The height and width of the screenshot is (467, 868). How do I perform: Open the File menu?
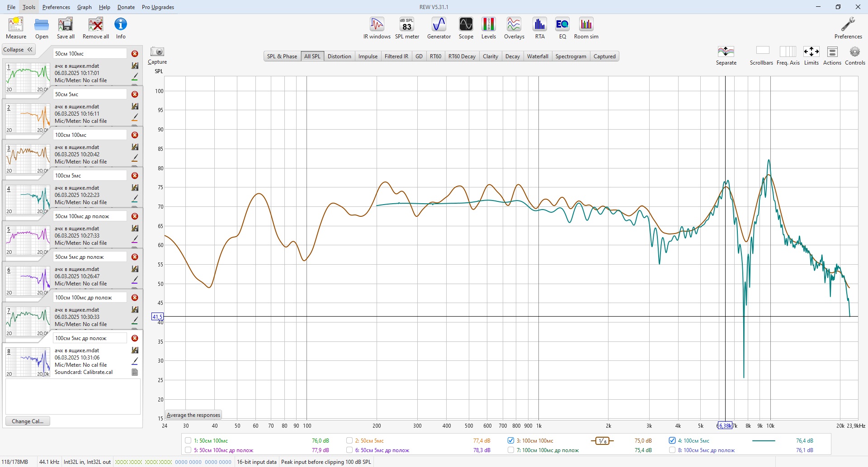coord(11,7)
